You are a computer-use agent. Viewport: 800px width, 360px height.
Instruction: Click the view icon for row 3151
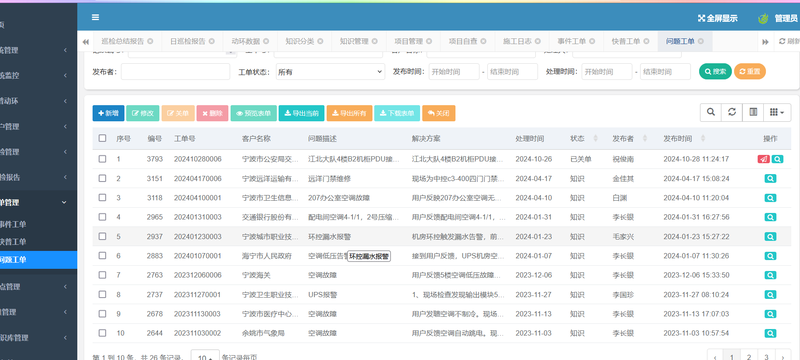pos(770,178)
